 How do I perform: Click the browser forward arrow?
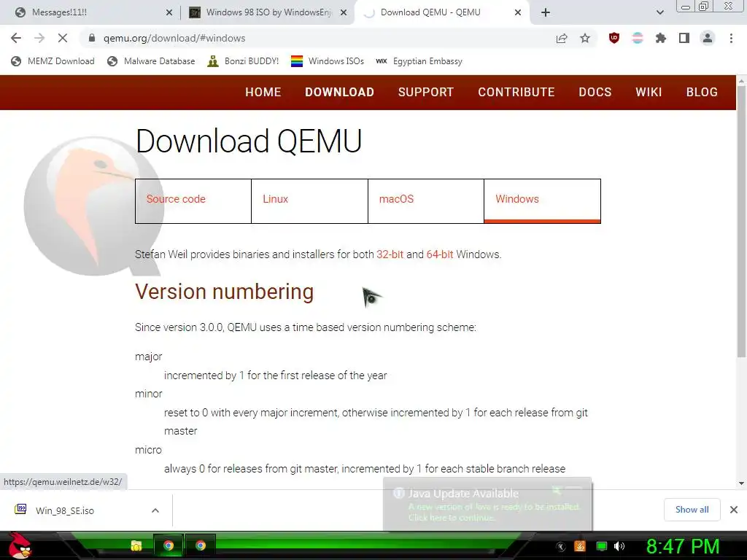pos(39,38)
